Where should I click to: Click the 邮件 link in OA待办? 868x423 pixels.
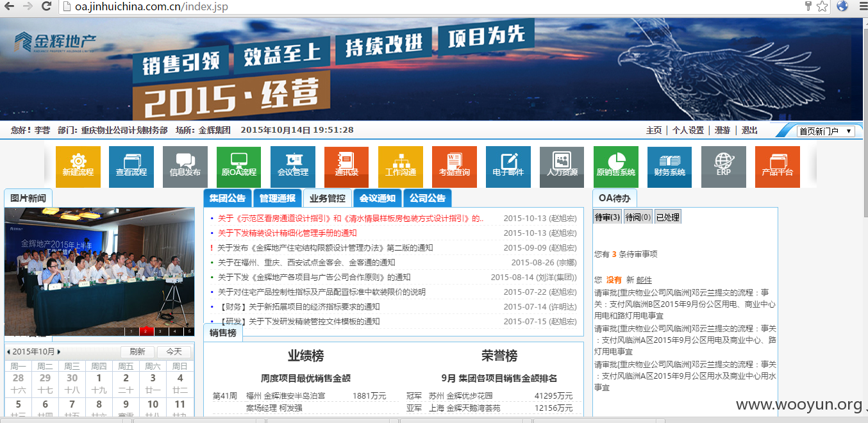tap(644, 280)
